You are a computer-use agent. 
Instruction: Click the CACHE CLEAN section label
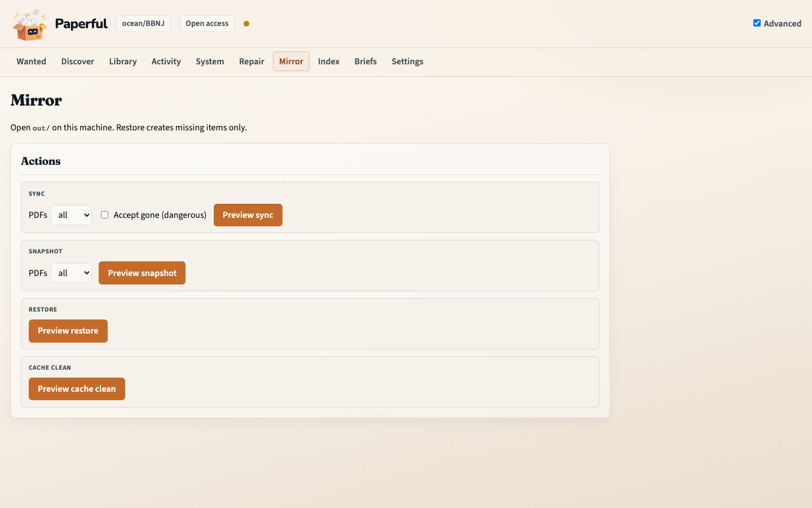click(x=50, y=367)
